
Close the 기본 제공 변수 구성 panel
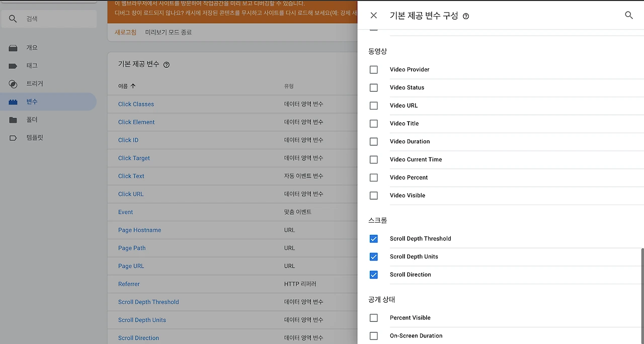(x=374, y=16)
